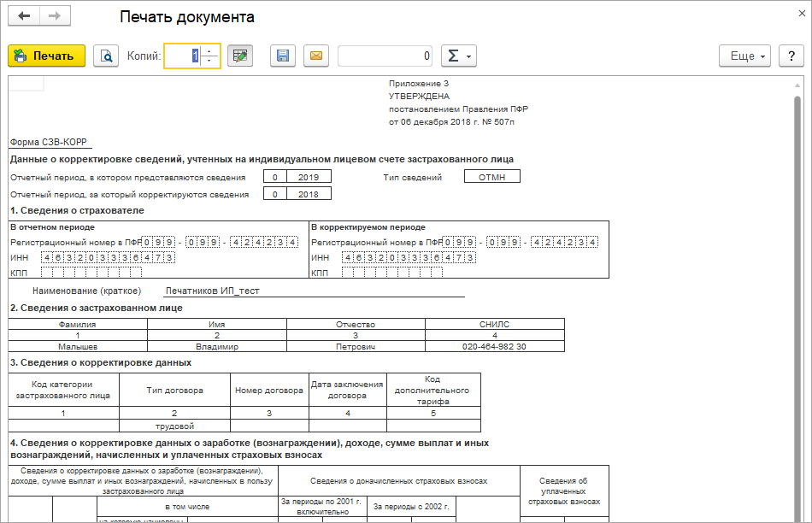The image size is (812, 523).
Task: Go back with the left arrow button
Action: pos(24,16)
